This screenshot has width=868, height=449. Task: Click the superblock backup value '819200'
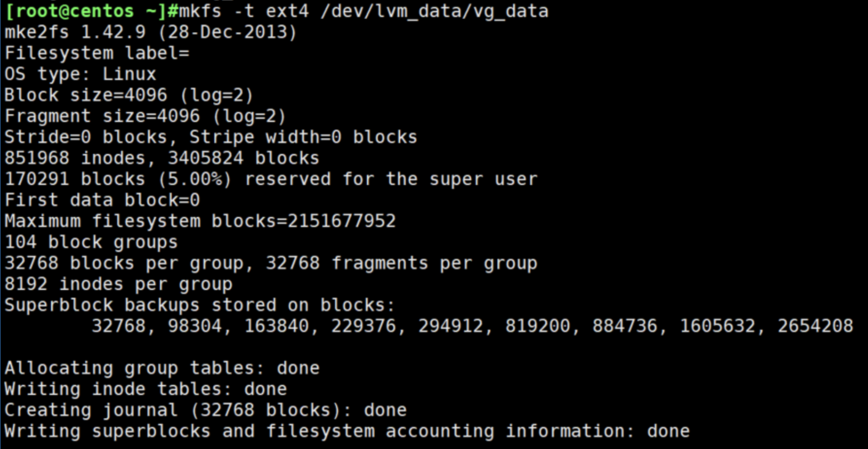click(x=537, y=326)
